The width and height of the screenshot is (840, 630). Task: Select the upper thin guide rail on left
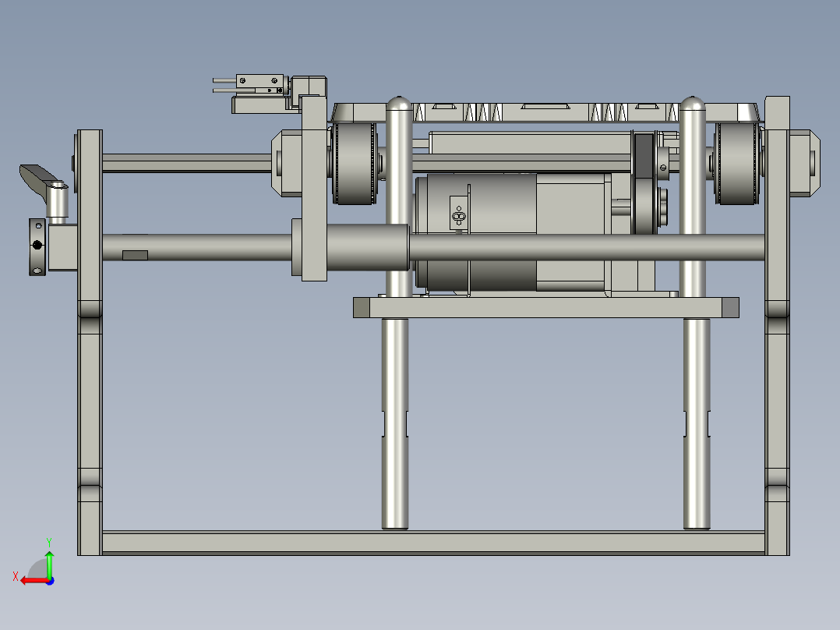coord(186,163)
